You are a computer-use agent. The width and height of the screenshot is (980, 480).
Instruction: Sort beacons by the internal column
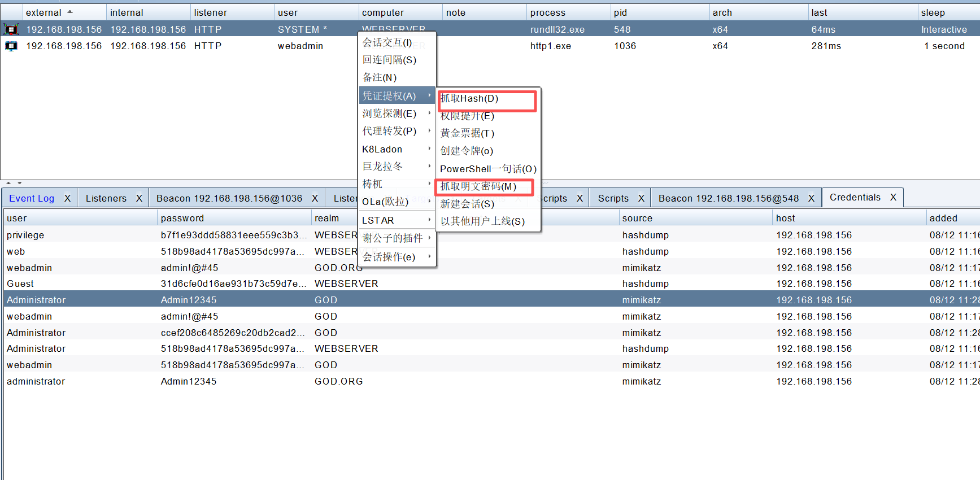pyautogui.click(x=148, y=12)
